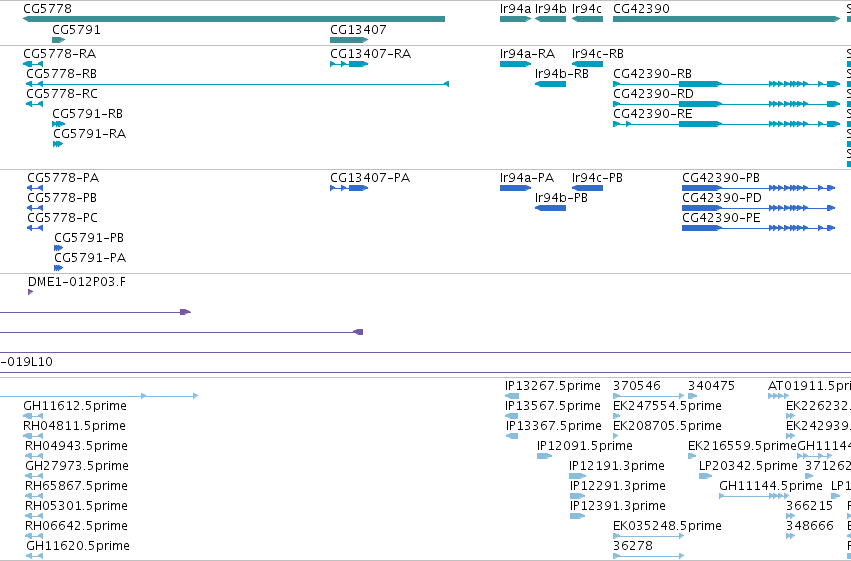Viewport: 851px width, 561px height.
Task: Select EST EK035248.5prime
Action: [x=668, y=527]
